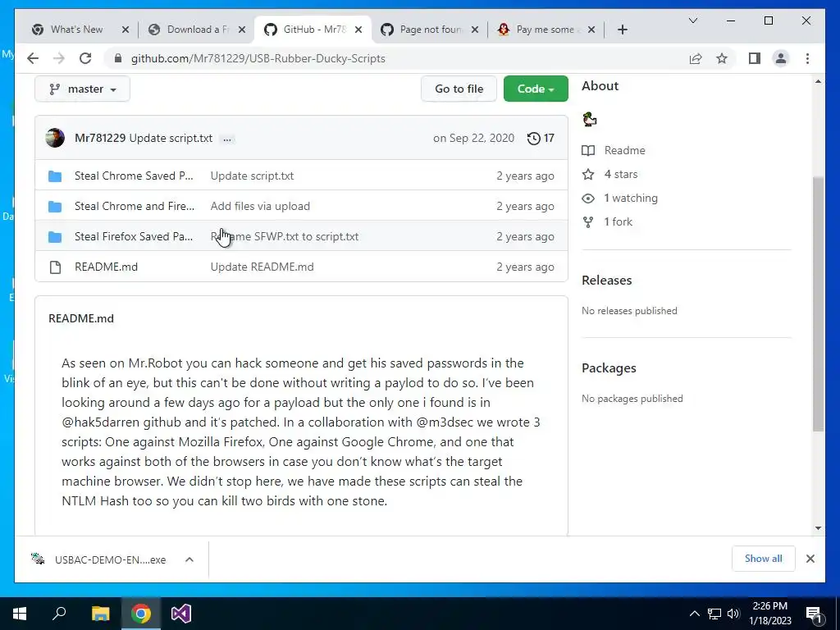Open the Releases heading link
Image resolution: width=840 pixels, height=630 pixels.
coord(606,281)
